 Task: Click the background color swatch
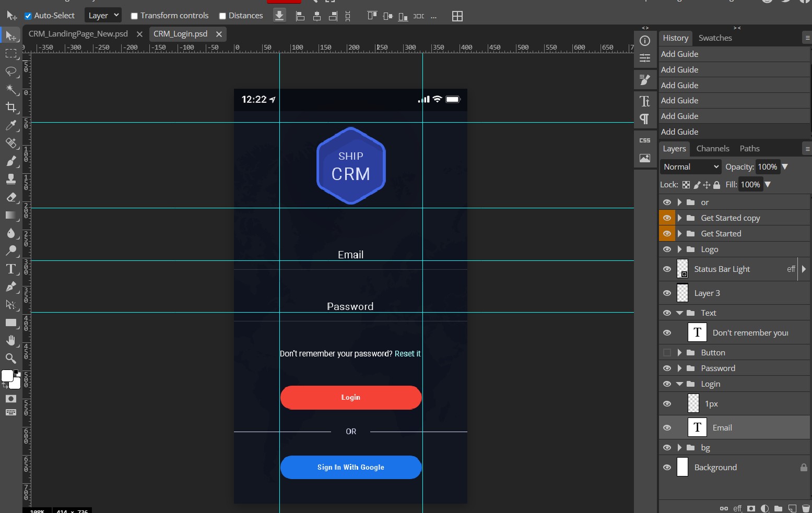[16, 384]
